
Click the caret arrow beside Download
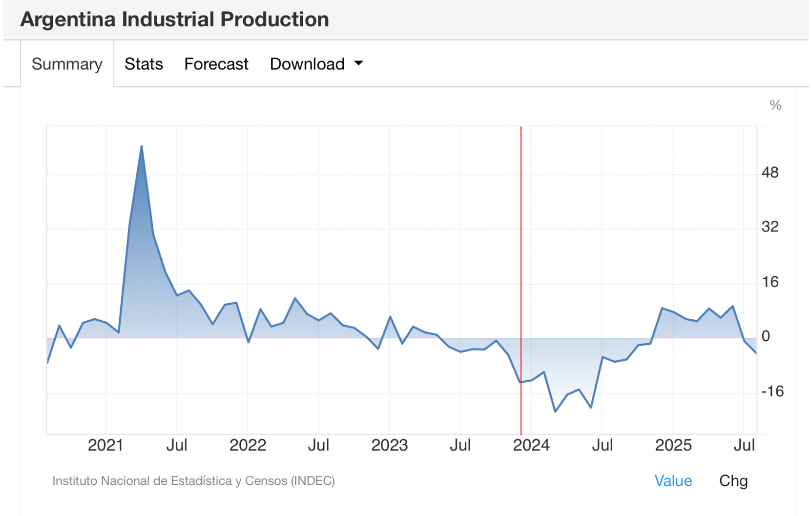pyautogui.click(x=359, y=63)
